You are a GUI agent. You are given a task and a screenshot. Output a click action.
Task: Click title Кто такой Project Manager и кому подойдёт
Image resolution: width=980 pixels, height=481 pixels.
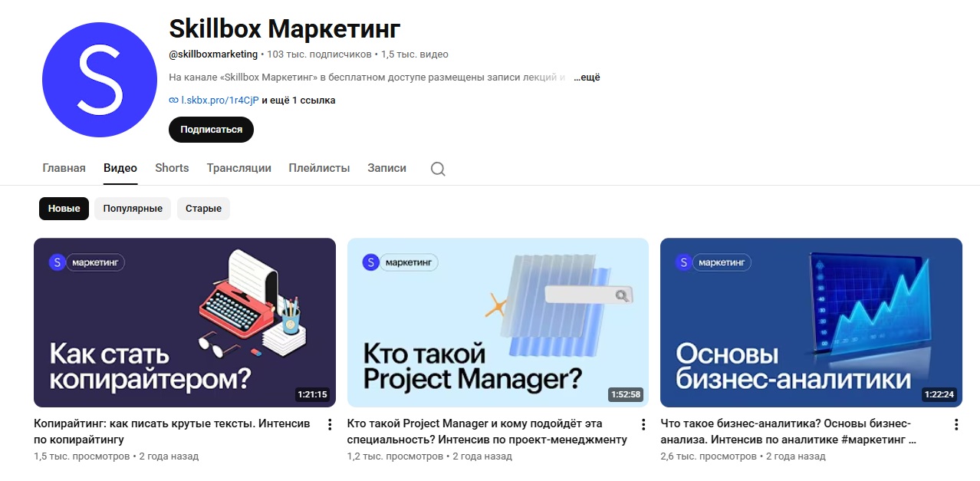point(487,432)
